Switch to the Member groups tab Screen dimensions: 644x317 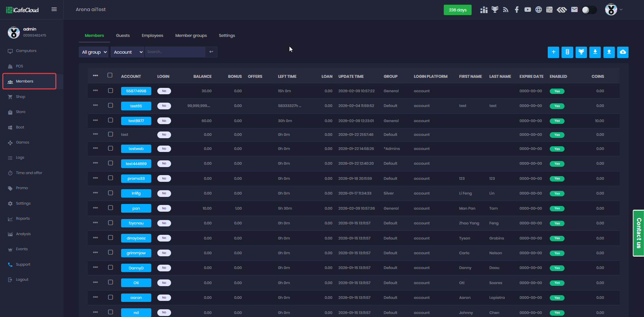(x=191, y=36)
